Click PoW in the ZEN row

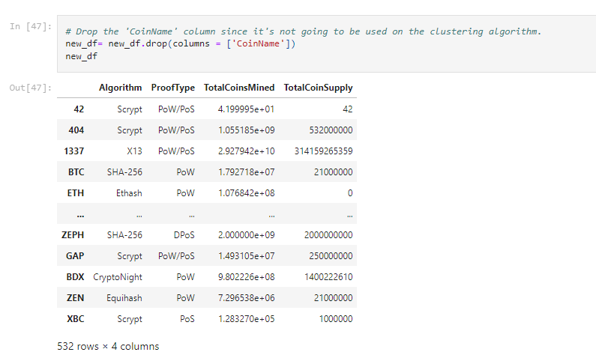185,298
